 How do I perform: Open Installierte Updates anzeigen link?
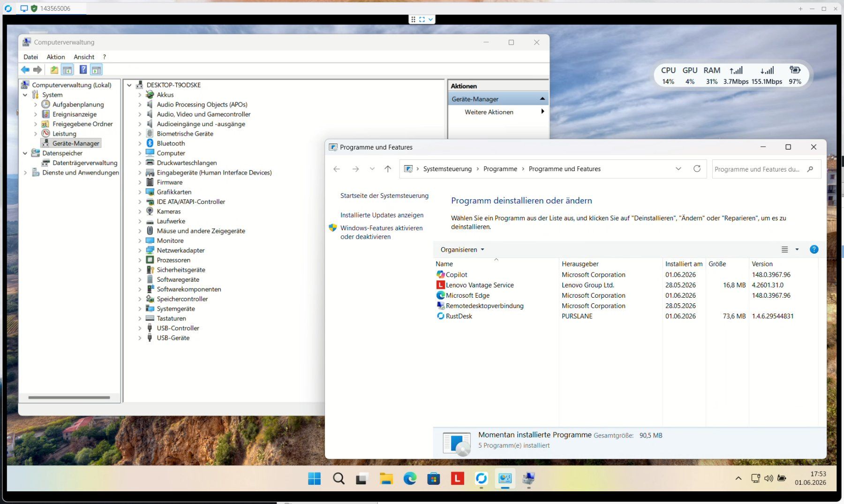coord(382,215)
